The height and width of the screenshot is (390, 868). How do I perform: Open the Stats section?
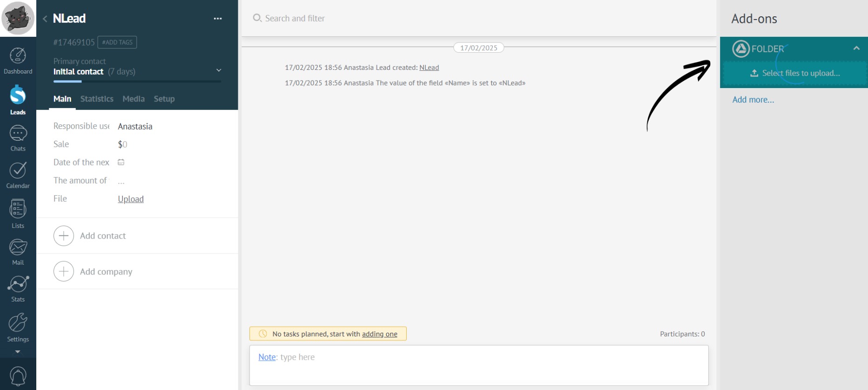18,288
